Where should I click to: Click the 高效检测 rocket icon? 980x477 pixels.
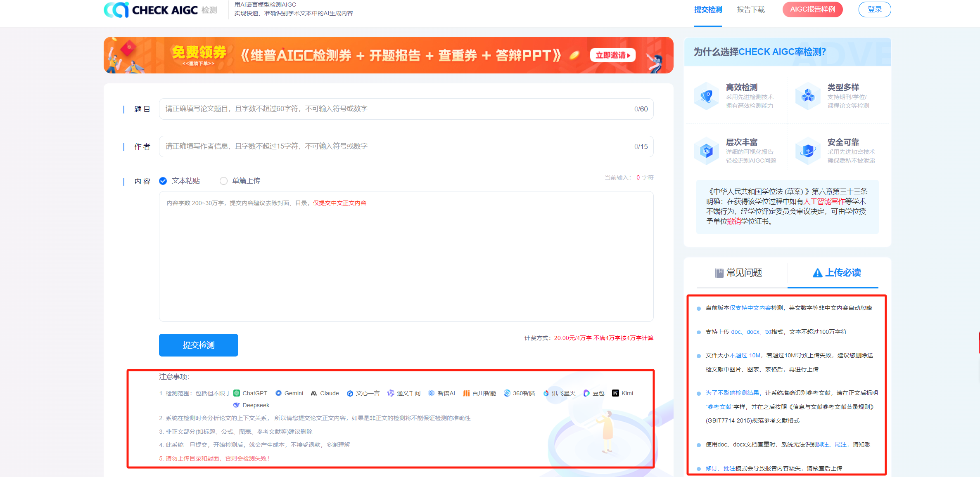[707, 96]
